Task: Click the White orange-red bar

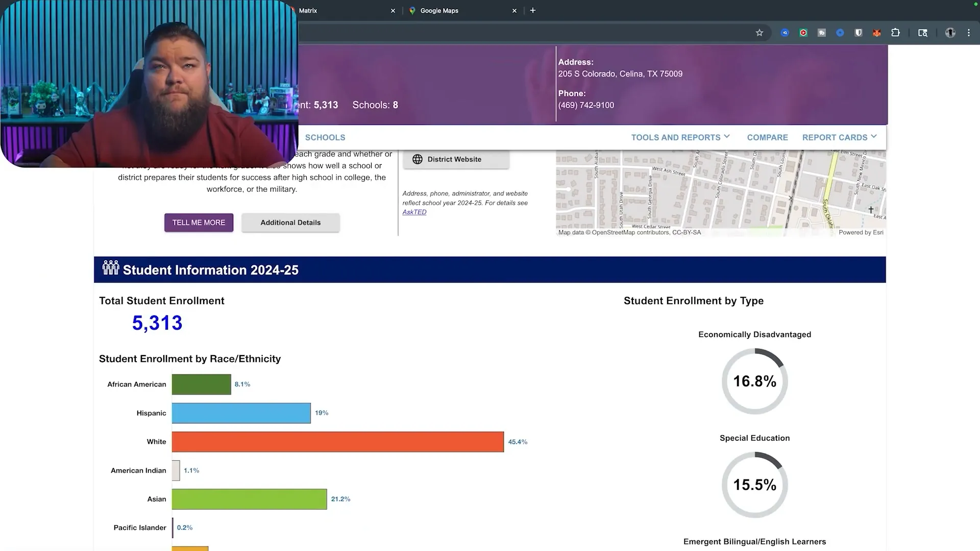Action: pos(338,442)
